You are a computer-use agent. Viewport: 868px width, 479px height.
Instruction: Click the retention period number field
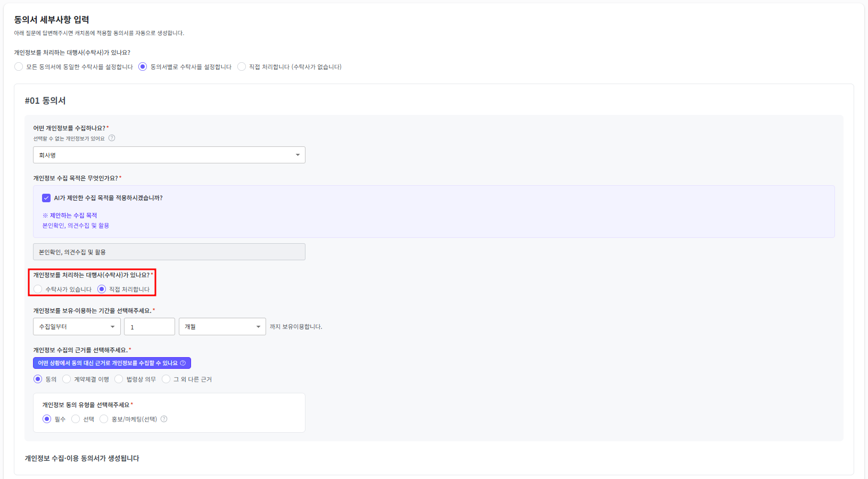coord(150,327)
